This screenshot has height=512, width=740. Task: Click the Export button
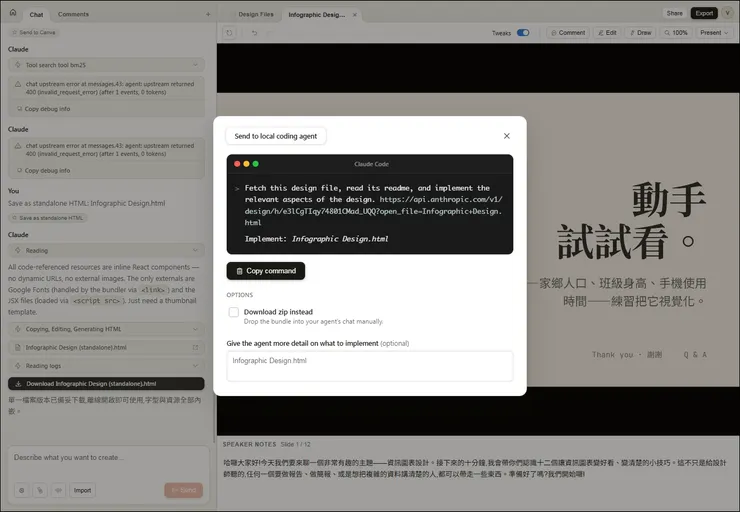point(704,13)
